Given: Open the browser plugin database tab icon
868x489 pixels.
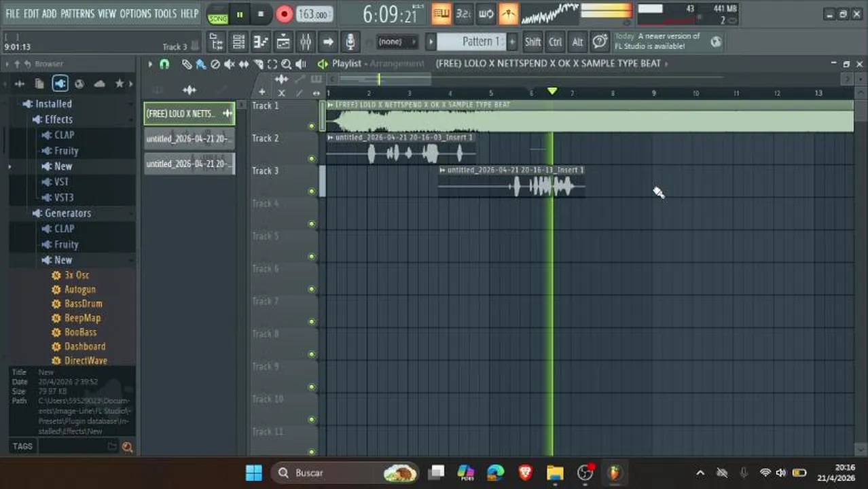Looking at the screenshot, I should coord(60,84).
